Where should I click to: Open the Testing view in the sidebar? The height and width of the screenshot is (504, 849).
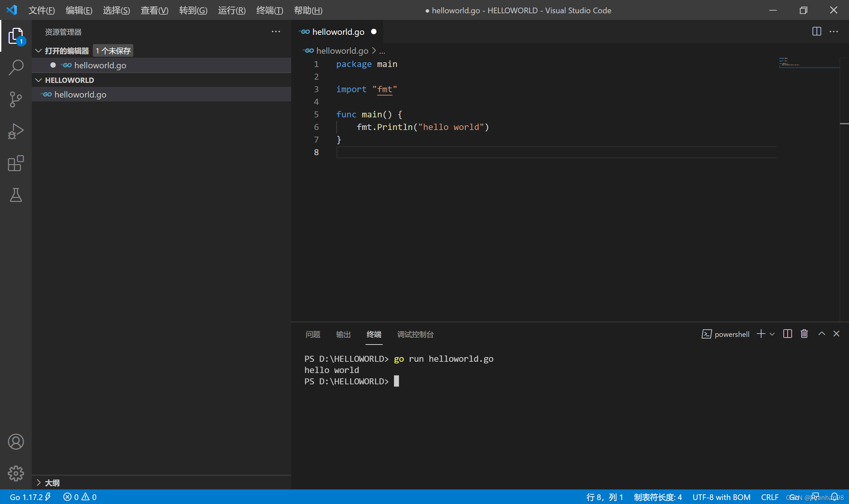(15, 195)
